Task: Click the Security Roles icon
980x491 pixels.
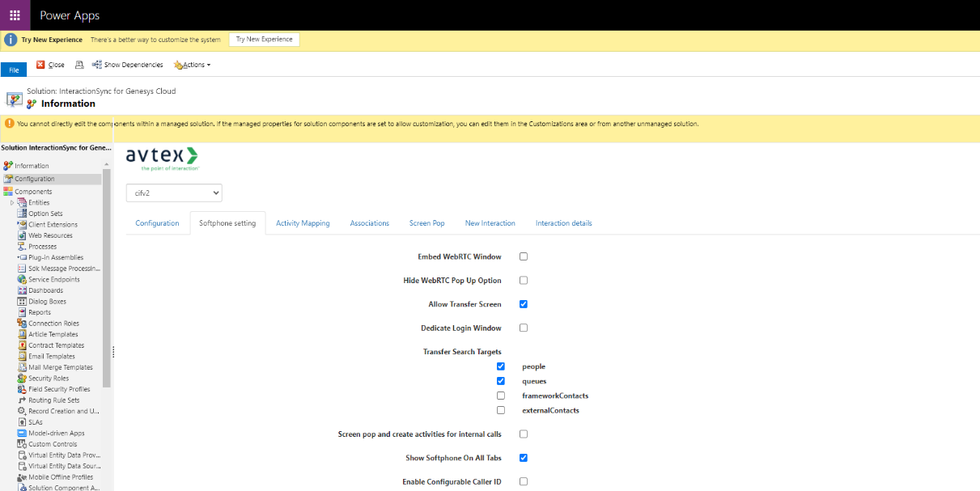Action: coord(22,378)
